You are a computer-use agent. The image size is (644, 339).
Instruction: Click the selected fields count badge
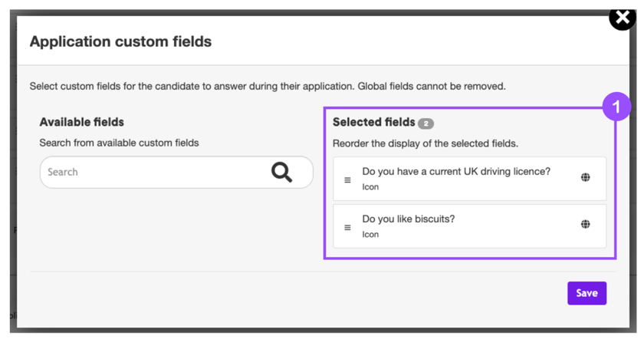[x=426, y=123]
